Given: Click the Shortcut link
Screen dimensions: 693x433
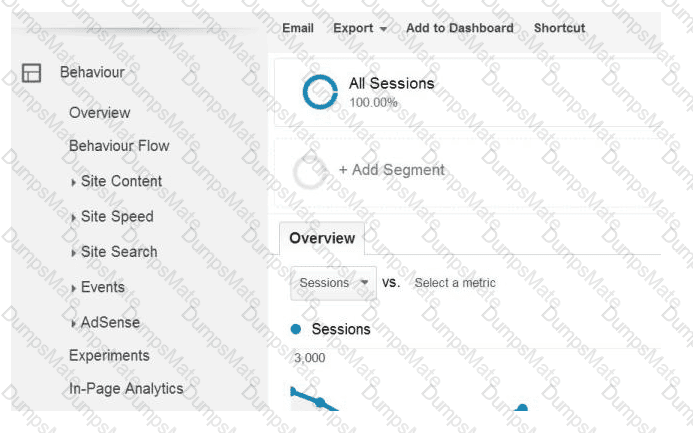Looking at the screenshot, I should point(559,28).
